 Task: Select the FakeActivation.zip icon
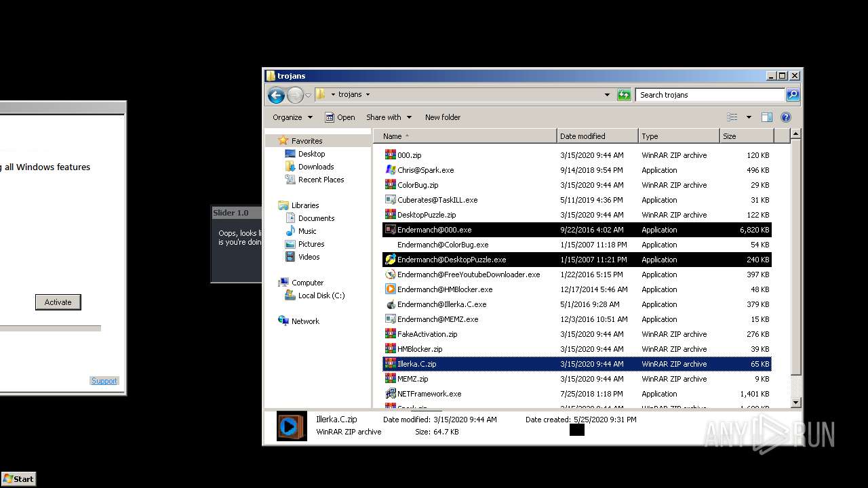pos(390,334)
